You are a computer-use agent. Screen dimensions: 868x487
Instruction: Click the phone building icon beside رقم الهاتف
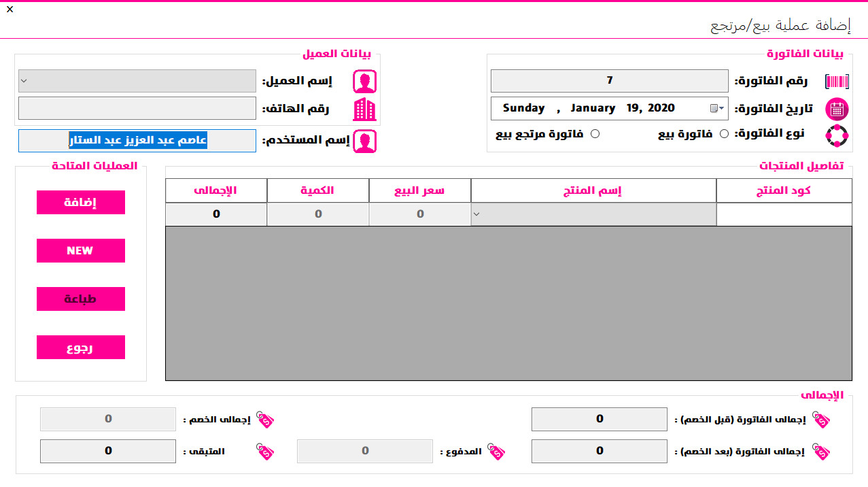(x=364, y=108)
